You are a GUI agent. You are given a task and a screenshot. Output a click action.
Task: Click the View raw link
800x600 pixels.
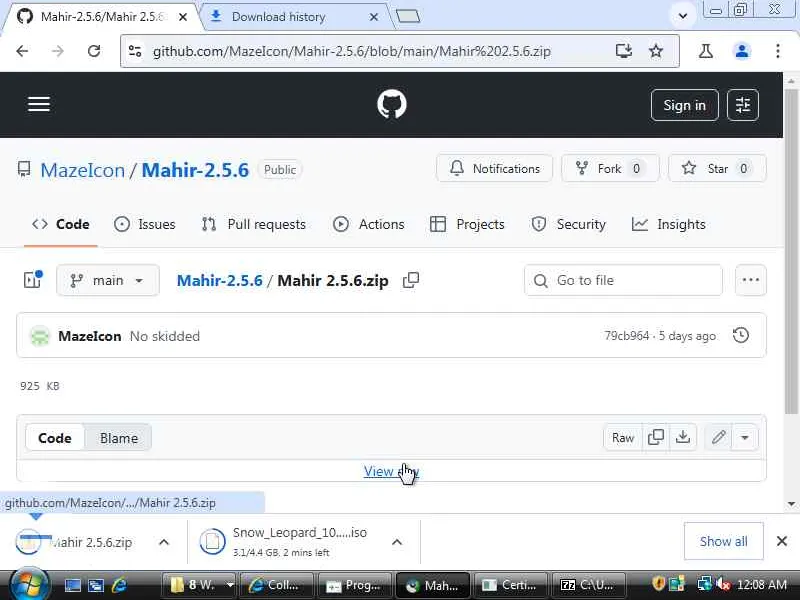tap(391, 471)
